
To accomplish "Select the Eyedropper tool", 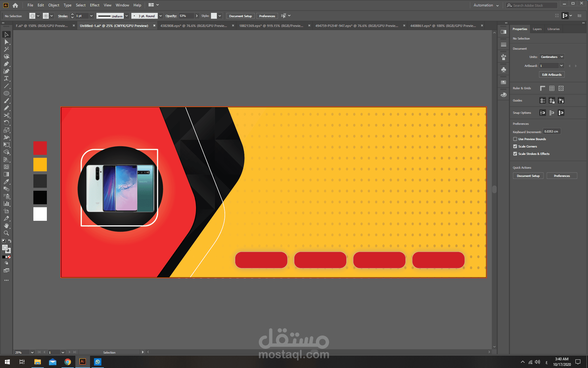I will pos(6,182).
